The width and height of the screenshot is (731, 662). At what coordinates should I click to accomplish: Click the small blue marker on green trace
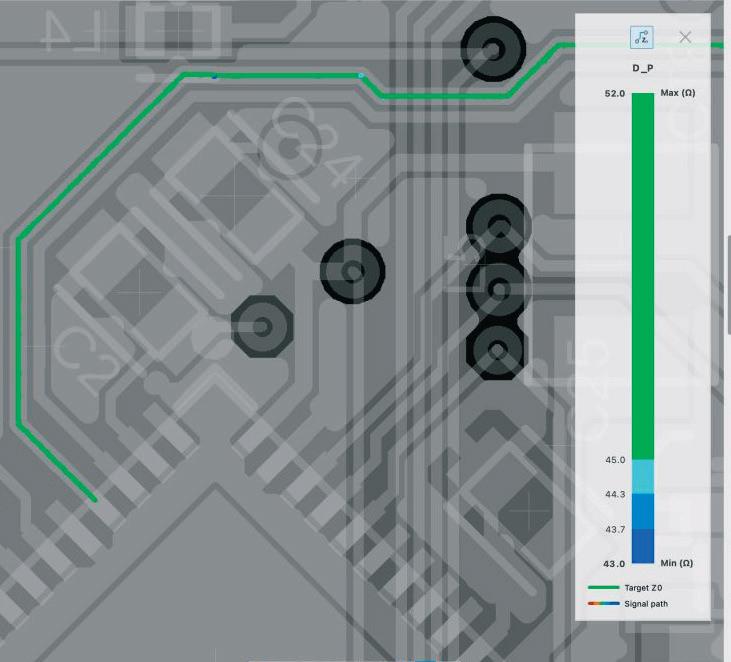[x=214, y=76]
